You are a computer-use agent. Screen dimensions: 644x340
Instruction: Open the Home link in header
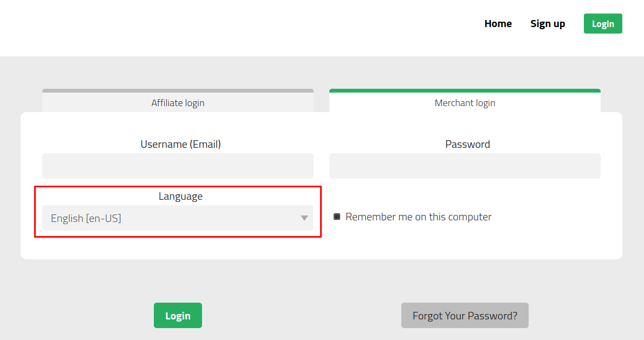(x=498, y=24)
